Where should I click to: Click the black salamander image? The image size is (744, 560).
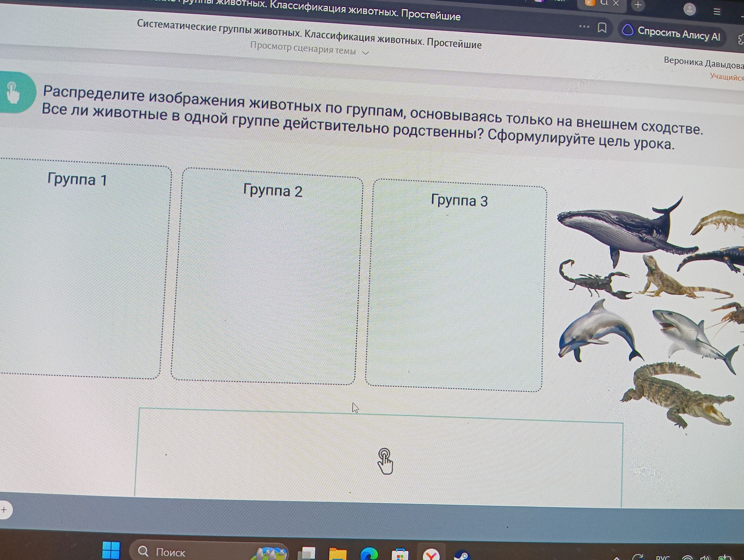pos(711,259)
